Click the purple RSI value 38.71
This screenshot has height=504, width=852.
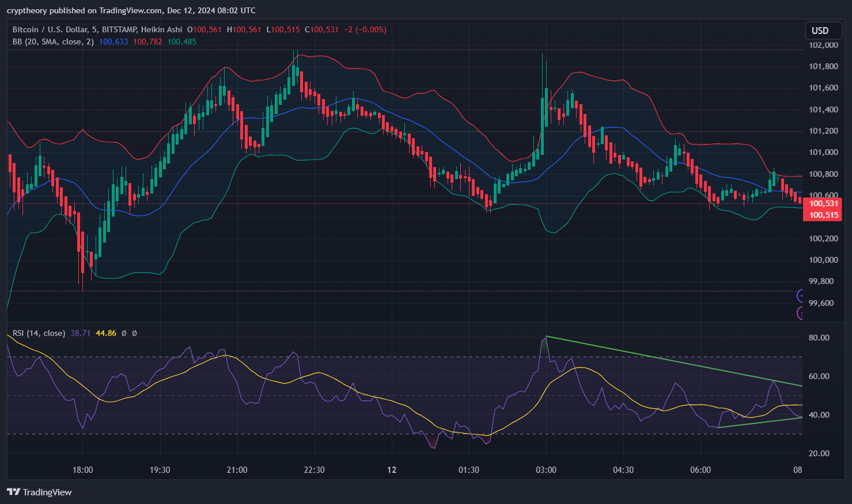[81, 333]
